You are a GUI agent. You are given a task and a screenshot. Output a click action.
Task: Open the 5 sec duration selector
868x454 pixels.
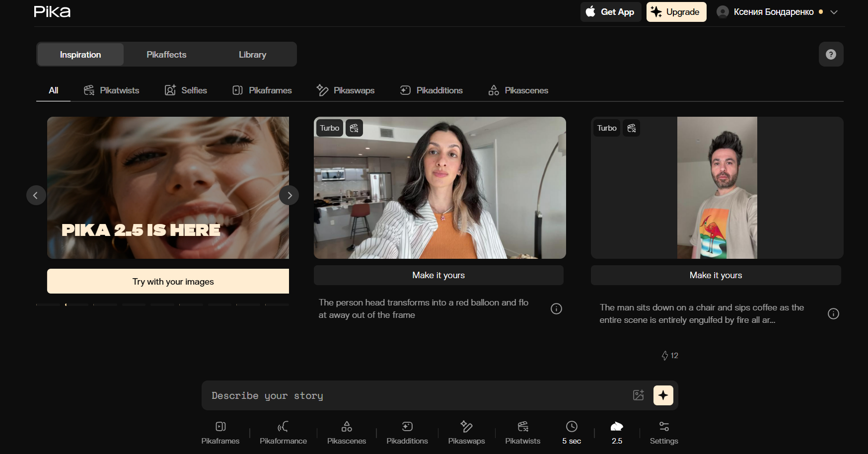point(572,433)
